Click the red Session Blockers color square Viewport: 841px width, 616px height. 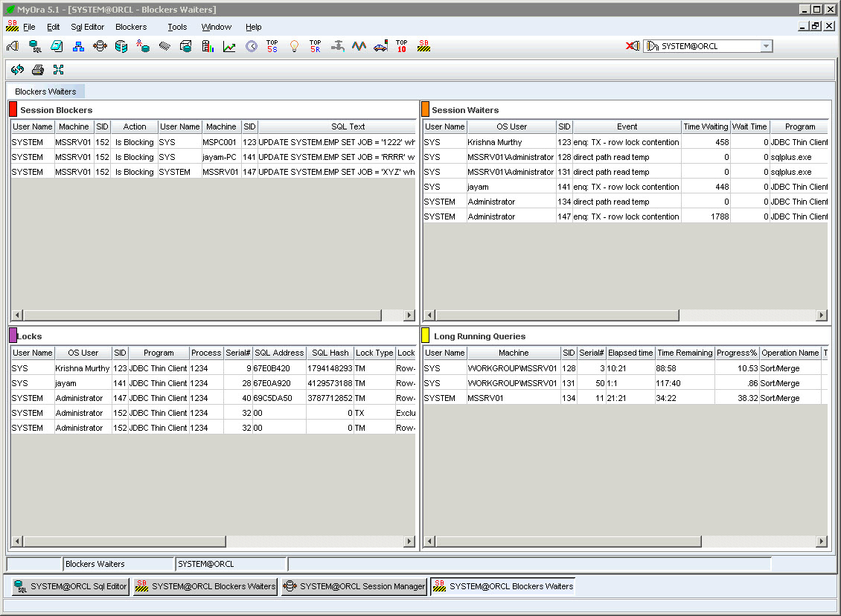pos(13,109)
